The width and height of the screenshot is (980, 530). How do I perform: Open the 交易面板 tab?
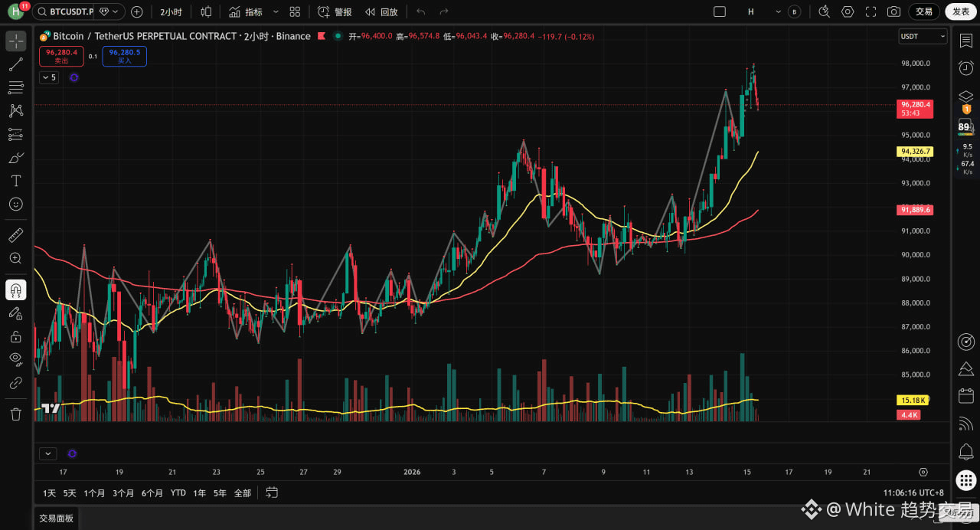(x=57, y=519)
